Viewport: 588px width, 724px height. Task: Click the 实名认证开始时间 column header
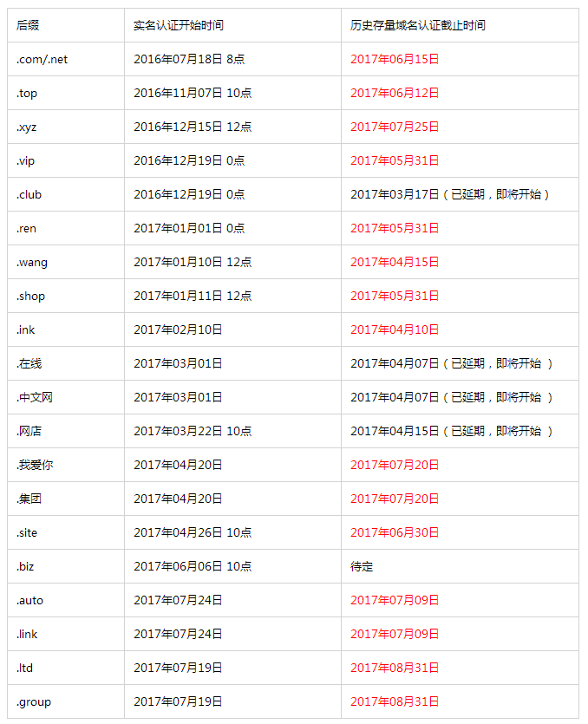coord(184,25)
